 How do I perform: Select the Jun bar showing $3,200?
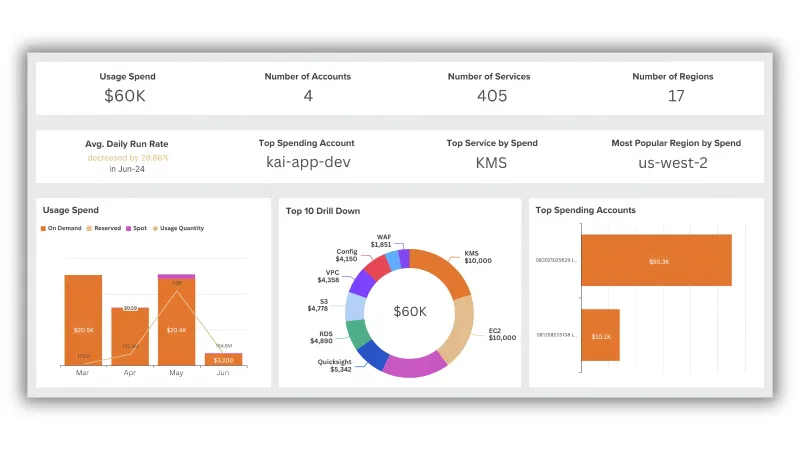[x=223, y=359]
